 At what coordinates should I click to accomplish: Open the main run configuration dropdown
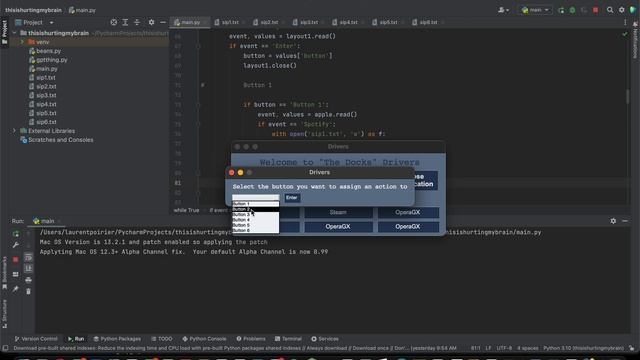coord(535,10)
